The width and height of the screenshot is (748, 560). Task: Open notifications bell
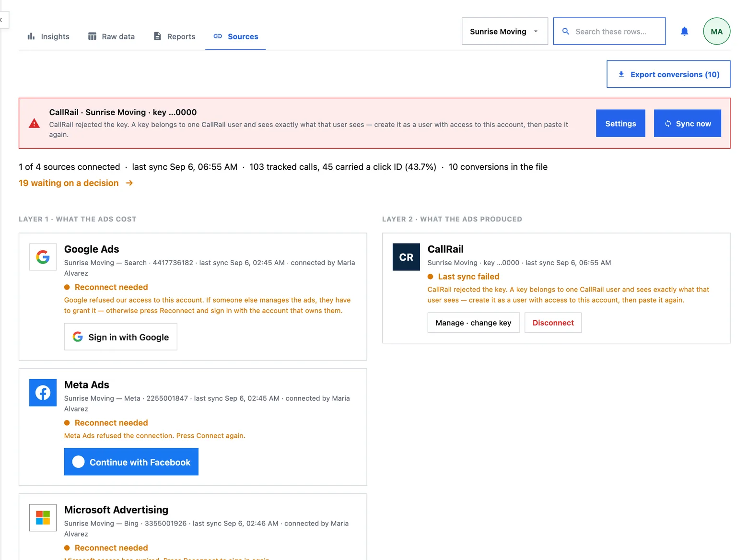(x=684, y=31)
